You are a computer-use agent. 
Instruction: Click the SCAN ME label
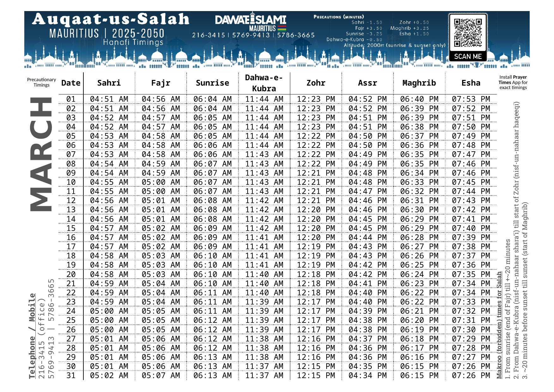(468, 57)
